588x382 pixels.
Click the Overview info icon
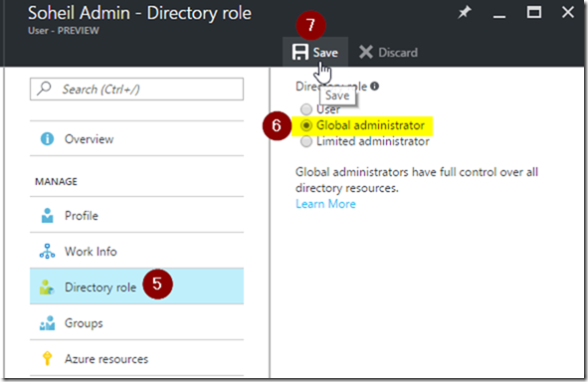[47, 138]
